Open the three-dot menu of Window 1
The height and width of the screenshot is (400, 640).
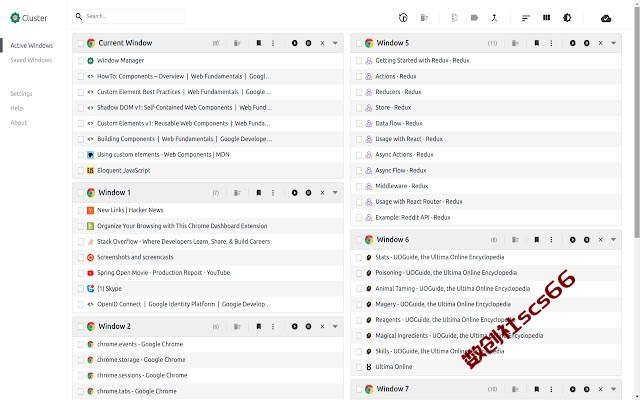(x=273, y=193)
